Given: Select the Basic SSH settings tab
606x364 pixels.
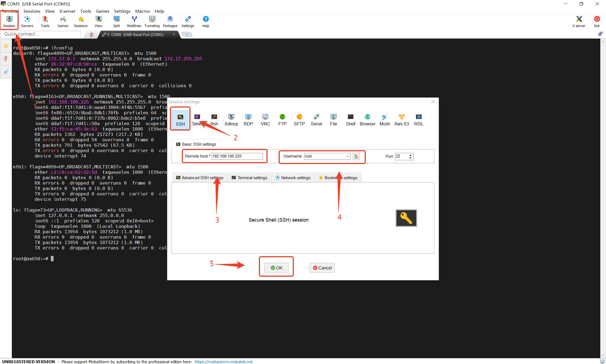Looking at the screenshot, I should point(196,144).
